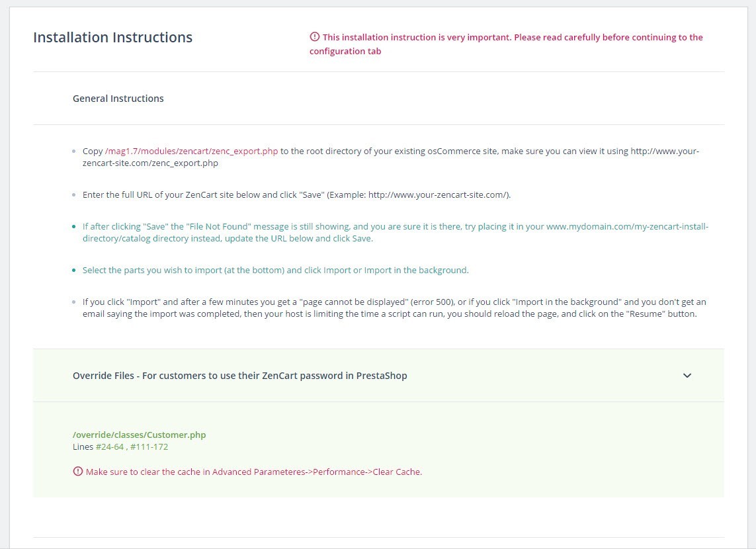Viewport: 756px width, 549px height.
Task: Click the warning icon beside the important installation notice
Action: (314, 36)
